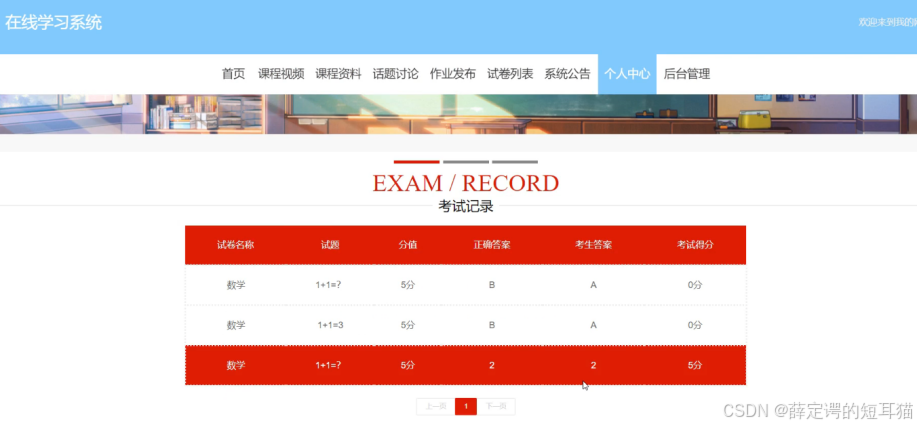Click examinee answer A in the 1+1=3 row
The image size is (917, 426).
click(x=594, y=325)
